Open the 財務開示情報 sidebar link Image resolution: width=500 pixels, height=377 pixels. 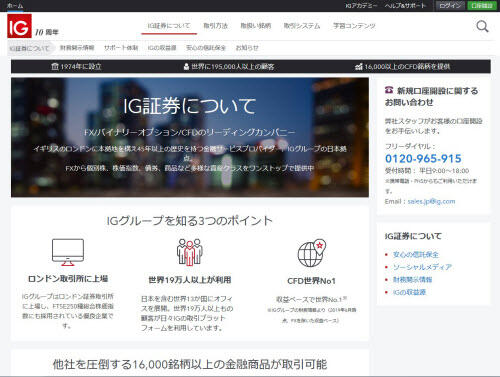point(413,280)
